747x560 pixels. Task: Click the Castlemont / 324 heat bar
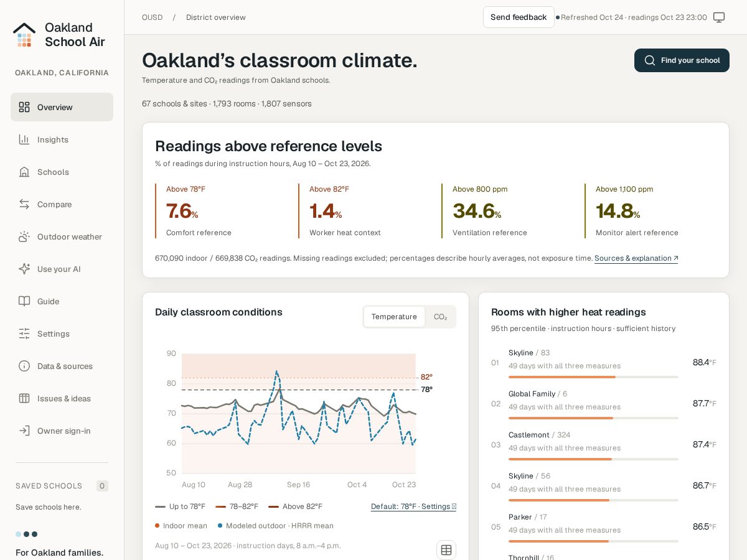pos(593,459)
